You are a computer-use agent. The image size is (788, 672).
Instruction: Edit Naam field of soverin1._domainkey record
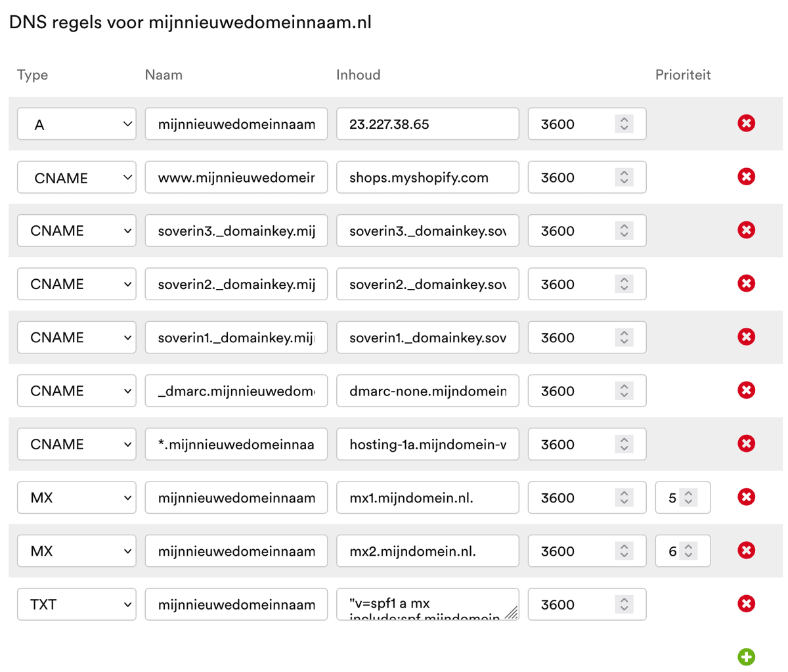[236, 337]
